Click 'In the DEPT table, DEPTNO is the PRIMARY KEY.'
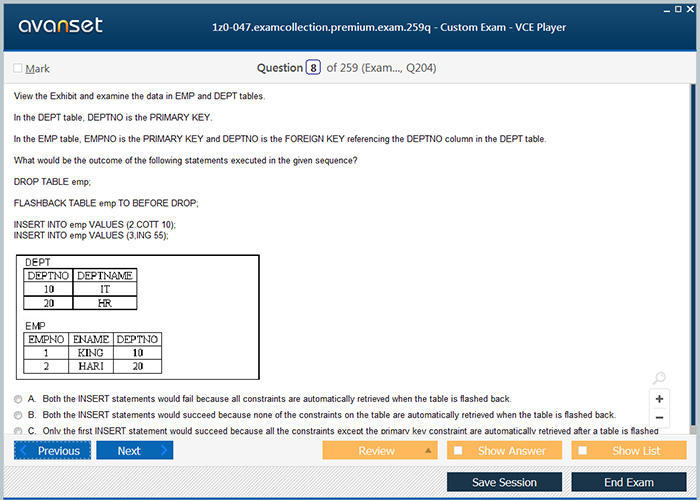This screenshot has width=700, height=500. pyautogui.click(x=113, y=117)
